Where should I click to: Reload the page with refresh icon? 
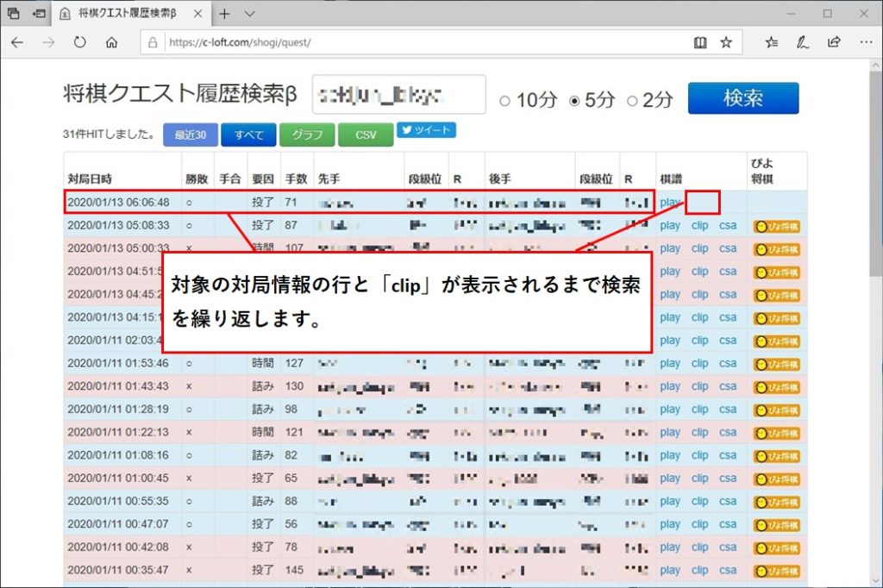tap(80, 42)
